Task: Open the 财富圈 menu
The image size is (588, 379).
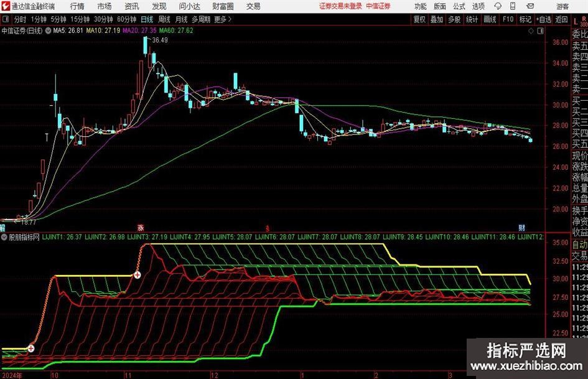Action: click(223, 6)
